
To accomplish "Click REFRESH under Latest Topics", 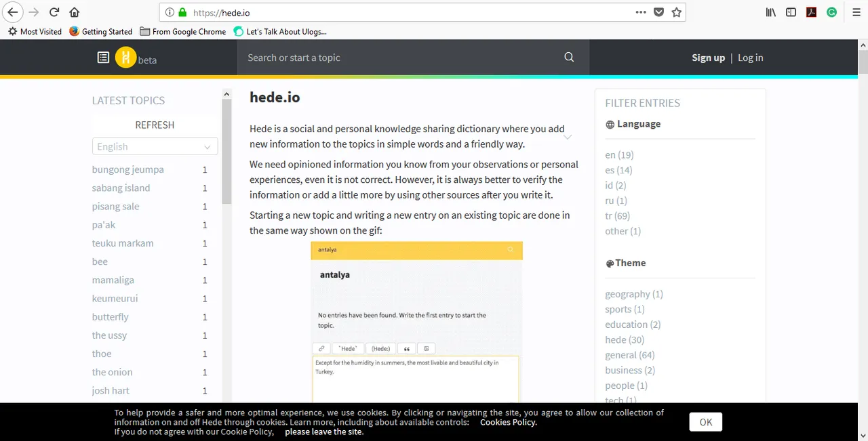I will pyautogui.click(x=155, y=125).
